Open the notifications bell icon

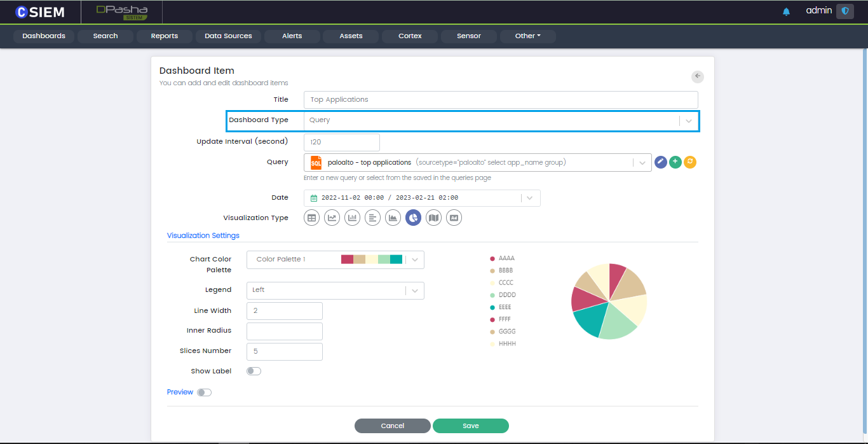pyautogui.click(x=786, y=11)
